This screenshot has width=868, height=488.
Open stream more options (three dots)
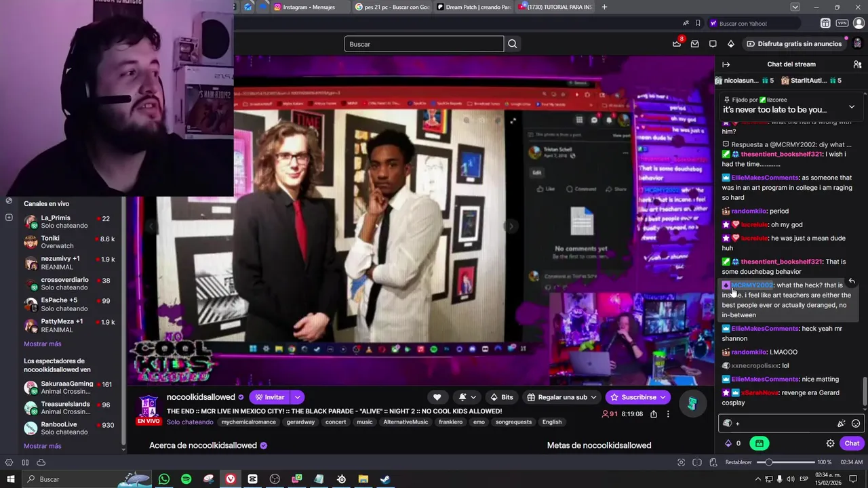point(667,414)
